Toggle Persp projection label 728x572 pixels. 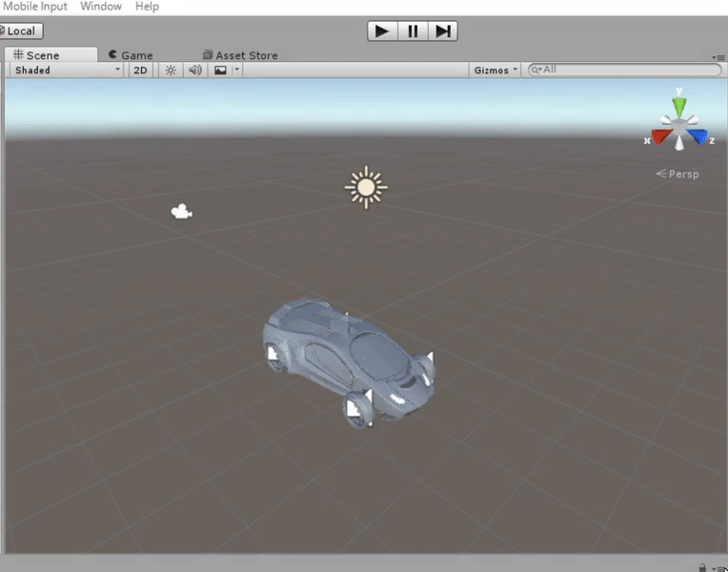point(677,174)
